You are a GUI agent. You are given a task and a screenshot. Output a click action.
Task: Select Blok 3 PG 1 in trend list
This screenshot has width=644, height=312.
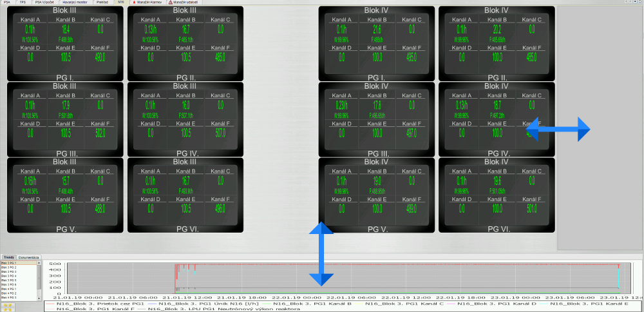(x=9, y=262)
